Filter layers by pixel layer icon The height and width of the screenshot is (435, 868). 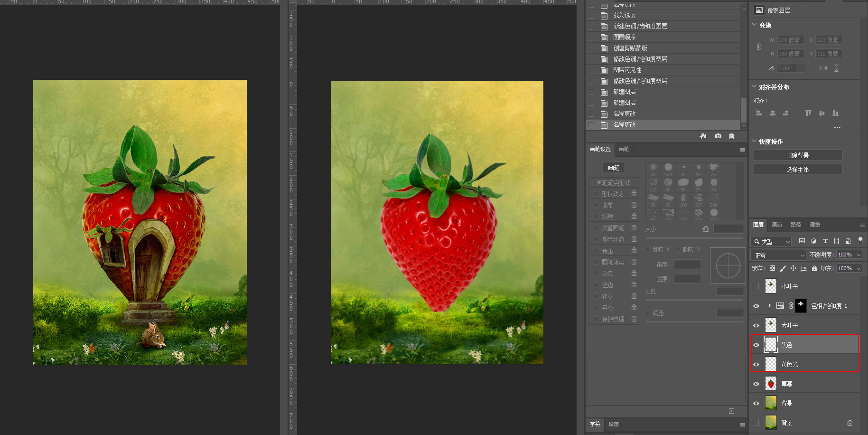coord(802,241)
